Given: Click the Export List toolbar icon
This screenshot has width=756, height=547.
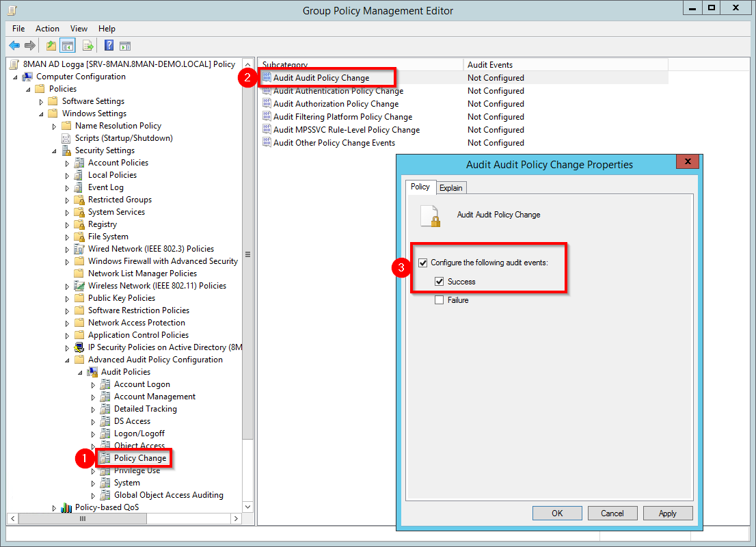Looking at the screenshot, I should click(87, 46).
